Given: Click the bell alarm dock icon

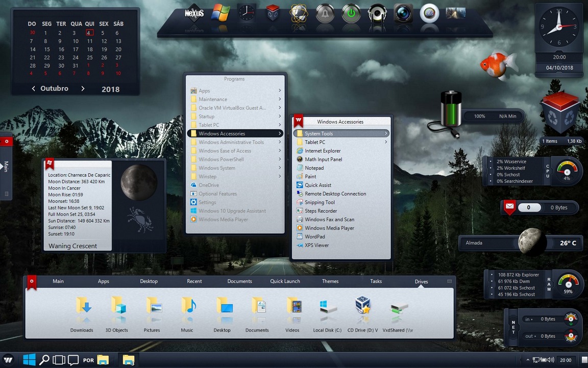Looking at the screenshot, I should click(325, 13).
